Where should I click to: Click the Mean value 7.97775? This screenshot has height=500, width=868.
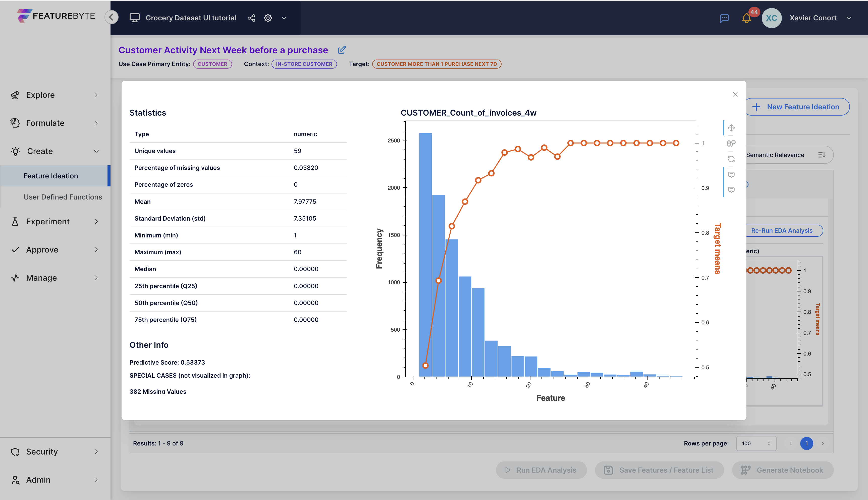(x=305, y=202)
